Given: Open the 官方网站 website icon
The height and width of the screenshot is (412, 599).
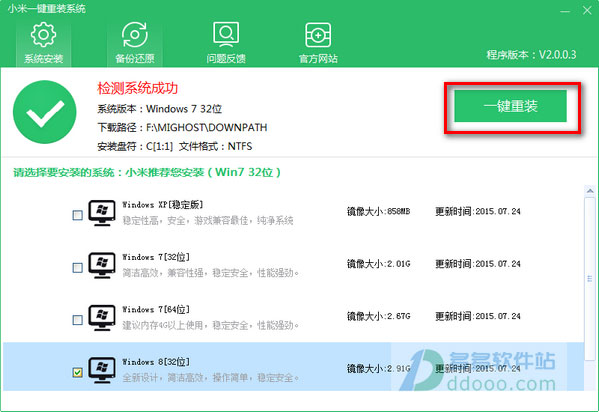Looking at the screenshot, I should tap(318, 43).
